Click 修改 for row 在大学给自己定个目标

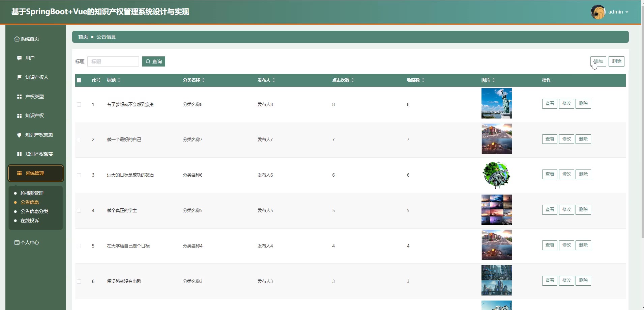point(566,245)
